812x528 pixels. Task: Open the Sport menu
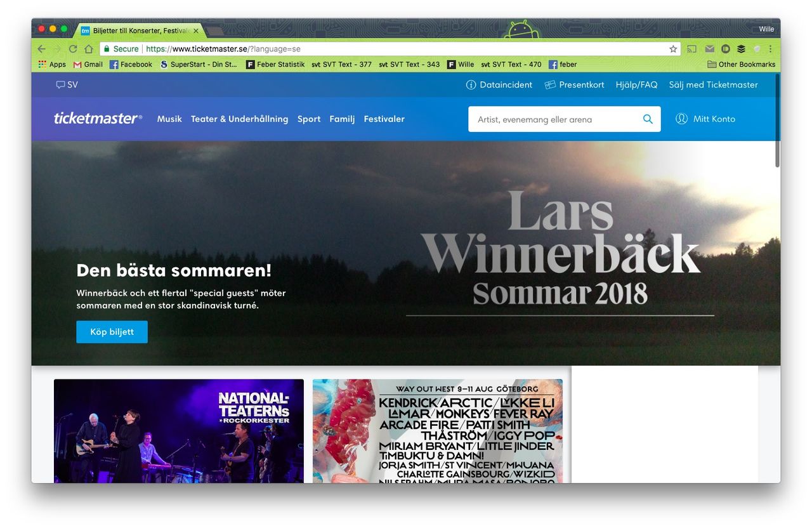click(309, 119)
